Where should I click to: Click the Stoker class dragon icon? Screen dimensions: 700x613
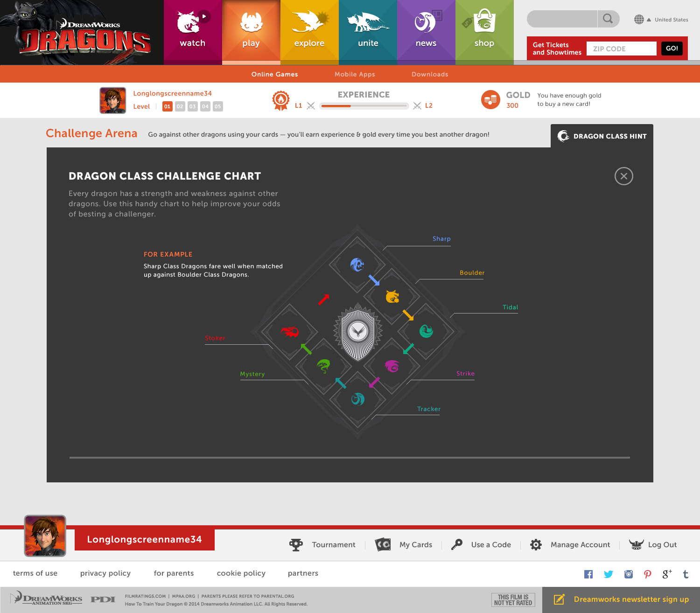point(289,332)
